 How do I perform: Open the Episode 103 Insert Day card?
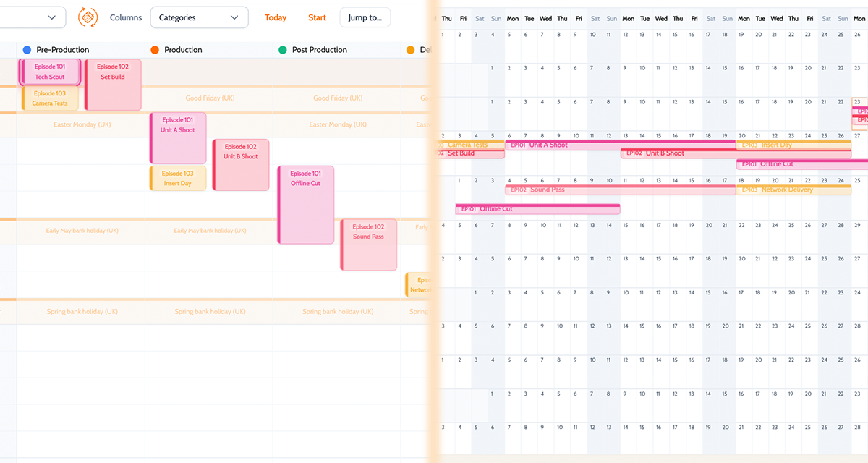[178, 178]
